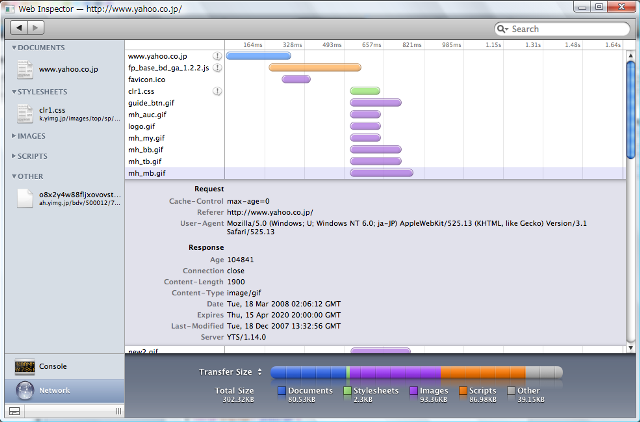Switch to the Network panel
Viewport: 640px width, 422px height.
64,391
